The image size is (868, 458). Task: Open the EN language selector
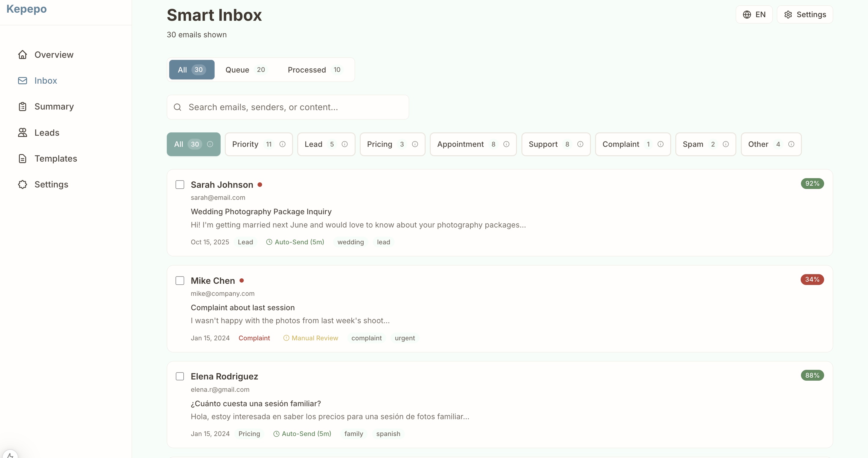point(754,14)
